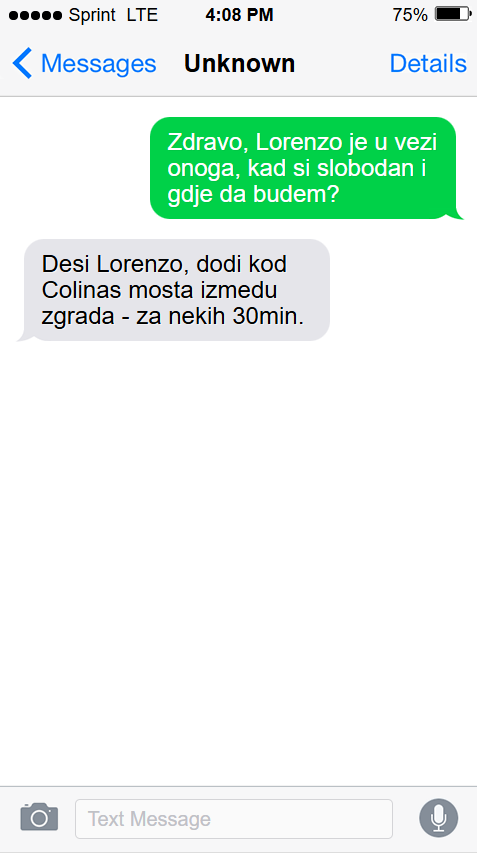The height and width of the screenshot is (853, 477).
Task: Tap the signal strength dots
Action: [x=35, y=16]
